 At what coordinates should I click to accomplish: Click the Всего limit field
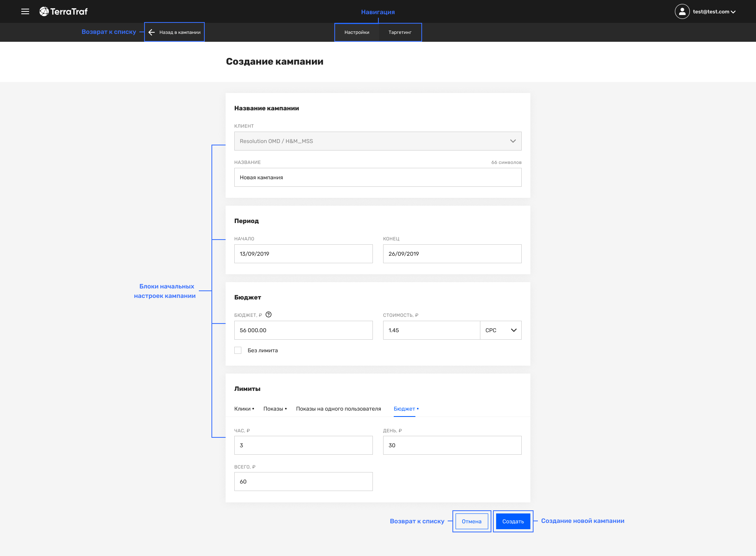tap(304, 482)
